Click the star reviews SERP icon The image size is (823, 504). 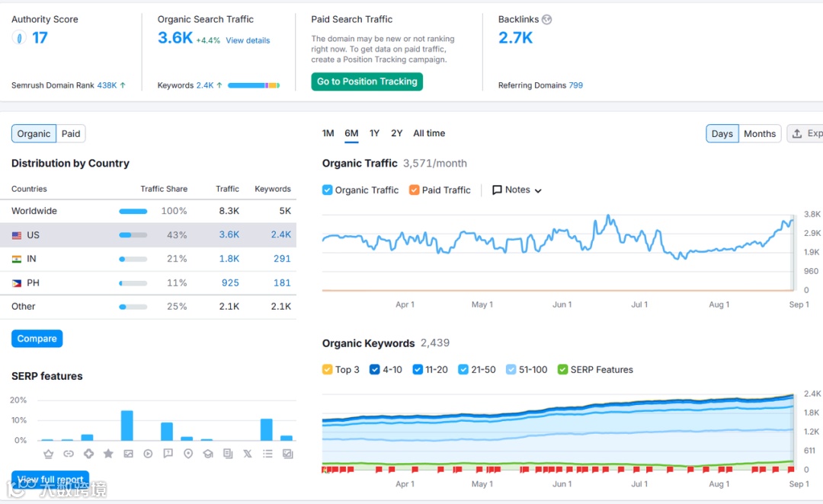(x=108, y=454)
